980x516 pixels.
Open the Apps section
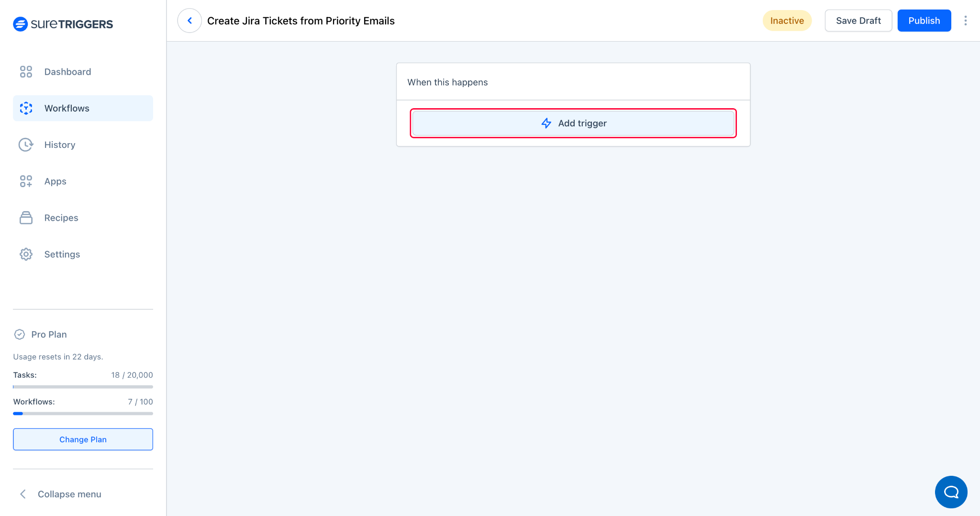55,181
